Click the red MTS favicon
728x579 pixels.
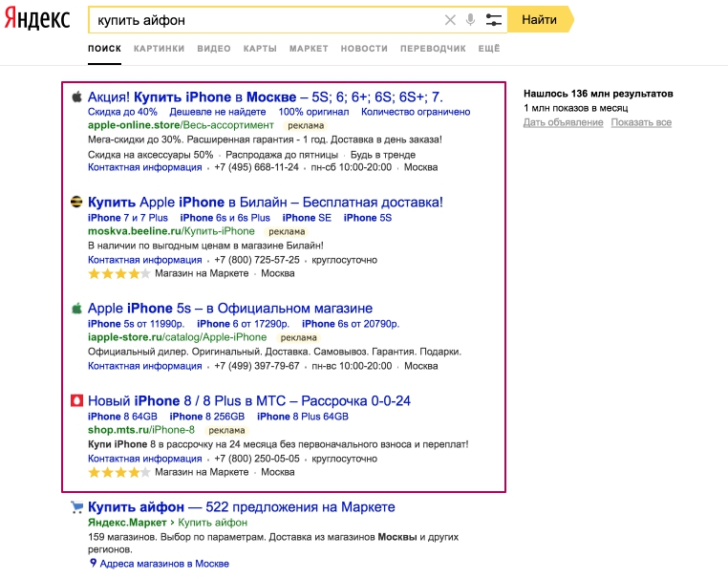[76, 401]
